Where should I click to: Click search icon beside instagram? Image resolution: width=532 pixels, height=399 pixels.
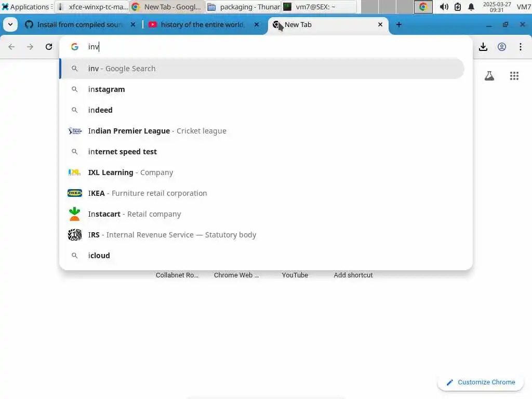(x=75, y=89)
